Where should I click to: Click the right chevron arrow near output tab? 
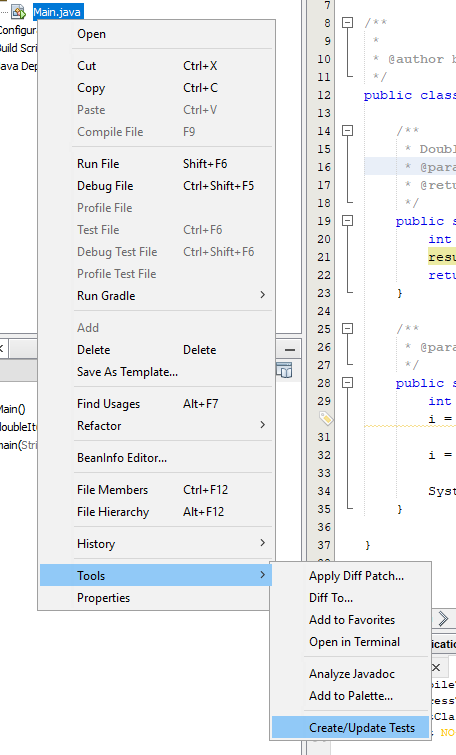[x=443, y=618]
